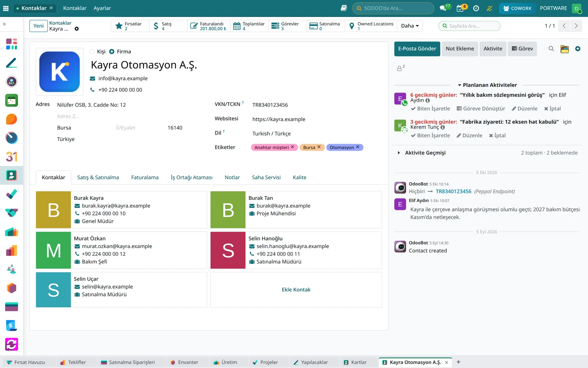The height and width of the screenshot is (368, 588).
Task: Open the PORTWARE company switcher
Action: pos(553,8)
